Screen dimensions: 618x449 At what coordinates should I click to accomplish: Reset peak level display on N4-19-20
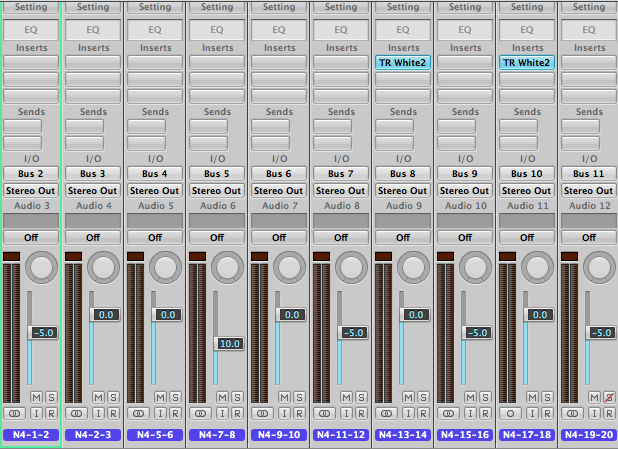[x=570, y=257]
